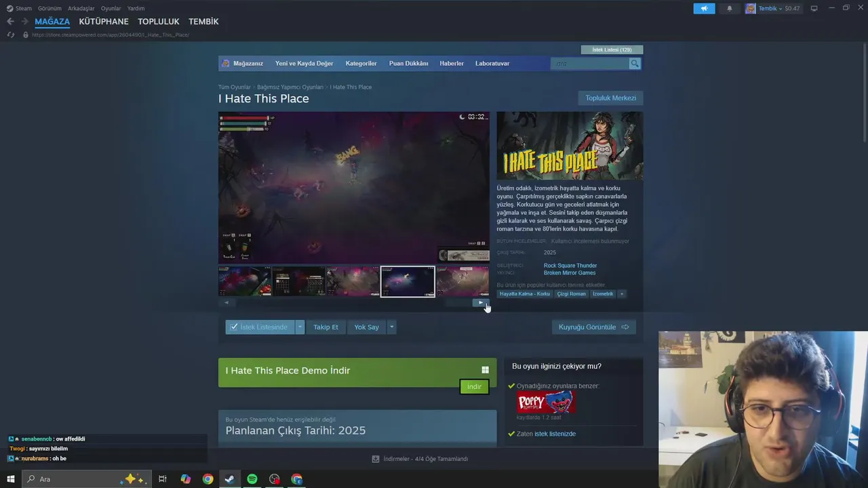Launch Copilot from the taskbar

tap(186, 479)
